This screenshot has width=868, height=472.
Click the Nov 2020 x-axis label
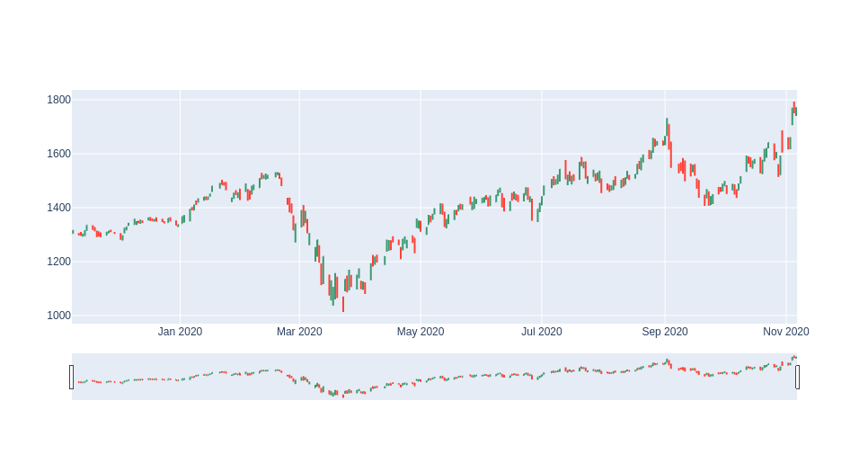click(785, 332)
